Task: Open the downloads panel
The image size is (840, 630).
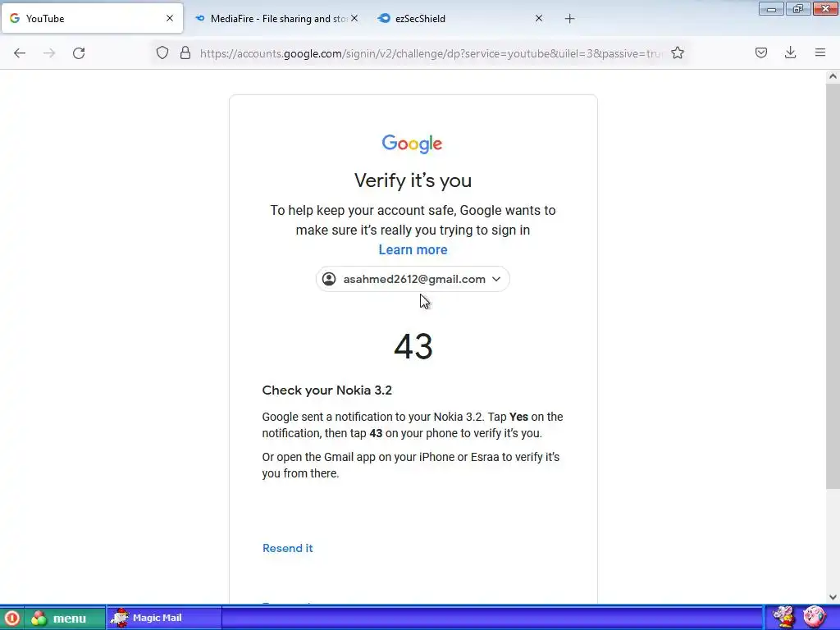Action: point(790,52)
